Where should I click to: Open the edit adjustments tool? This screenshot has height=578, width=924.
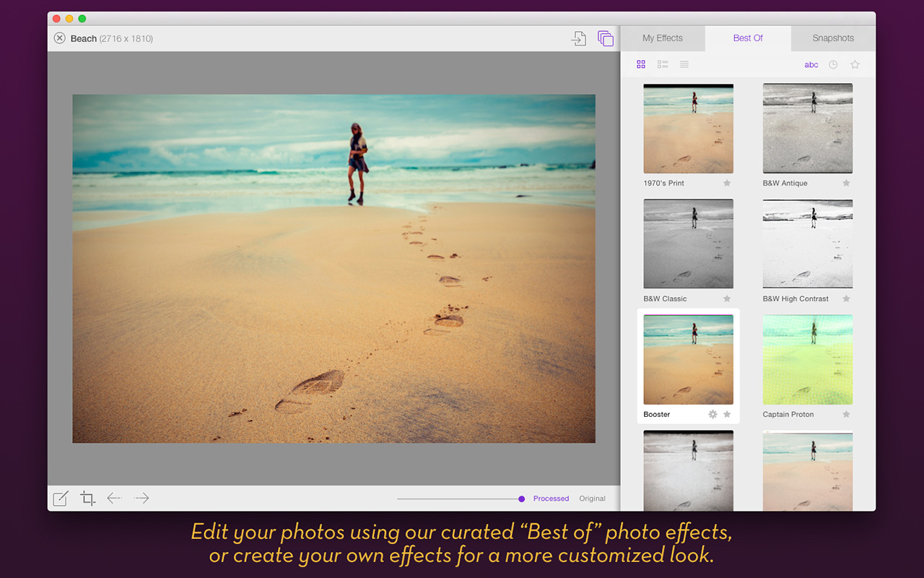point(60,498)
